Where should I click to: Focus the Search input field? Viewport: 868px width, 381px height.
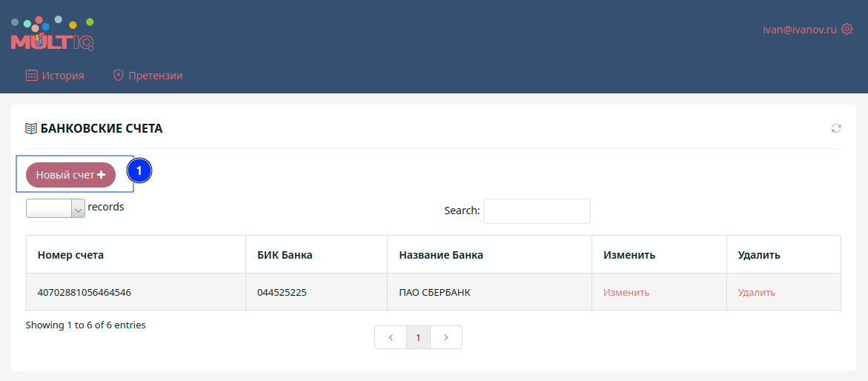537,211
